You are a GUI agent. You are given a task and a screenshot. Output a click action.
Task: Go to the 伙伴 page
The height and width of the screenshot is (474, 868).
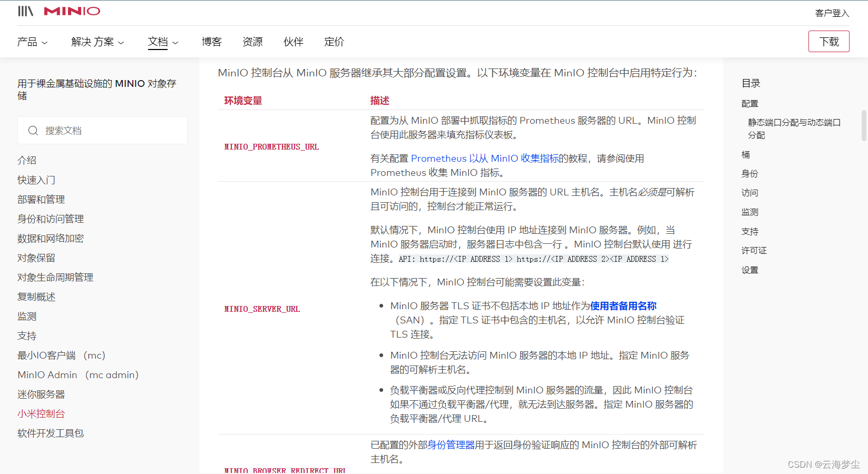[294, 42]
